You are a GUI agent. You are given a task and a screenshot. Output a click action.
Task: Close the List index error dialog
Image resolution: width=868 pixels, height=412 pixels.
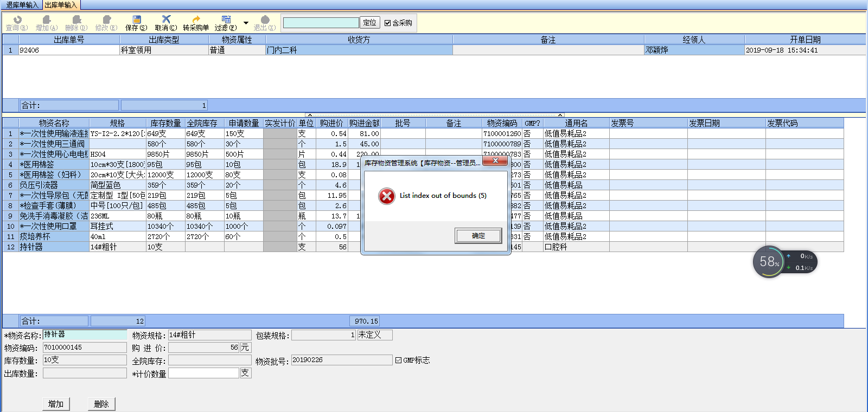coord(495,161)
